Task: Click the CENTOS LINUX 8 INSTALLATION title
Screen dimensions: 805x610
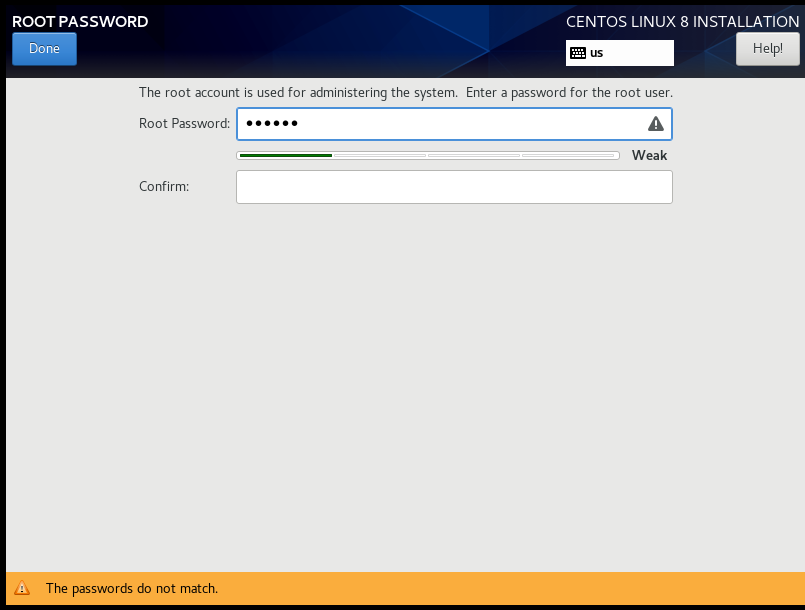Action: click(682, 22)
